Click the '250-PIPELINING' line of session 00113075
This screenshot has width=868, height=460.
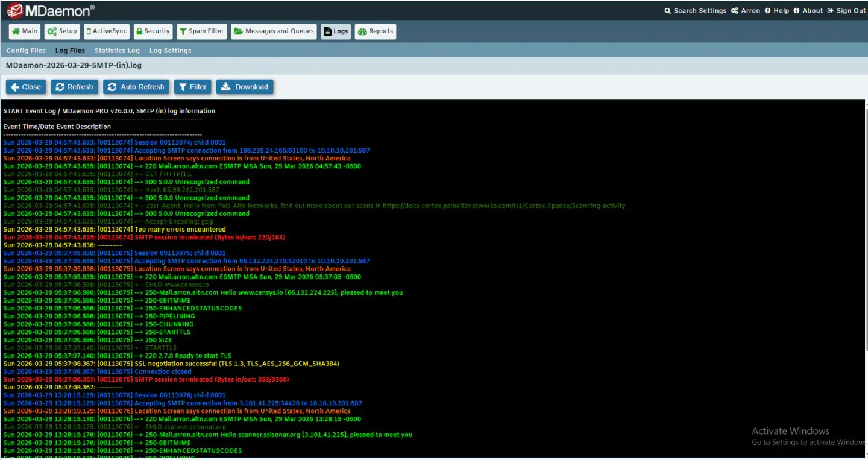tap(99, 317)
